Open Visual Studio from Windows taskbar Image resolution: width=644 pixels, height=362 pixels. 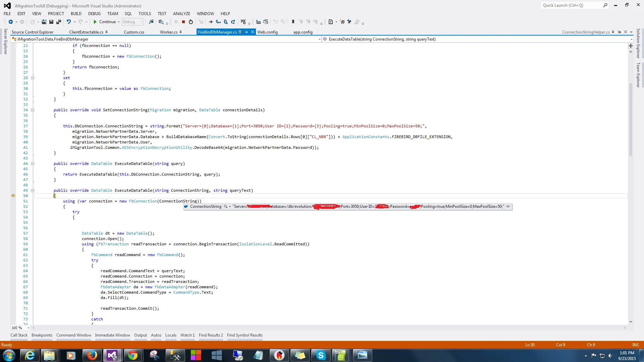112,355
